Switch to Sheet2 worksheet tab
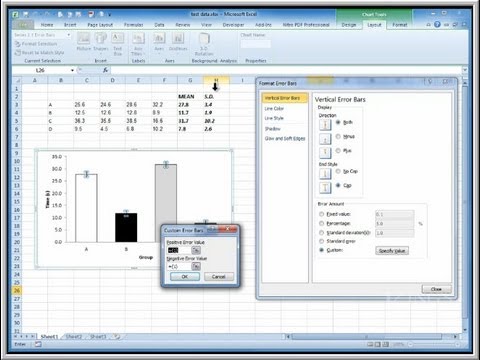The image size is (480, 360). click(x=74, y=337)
